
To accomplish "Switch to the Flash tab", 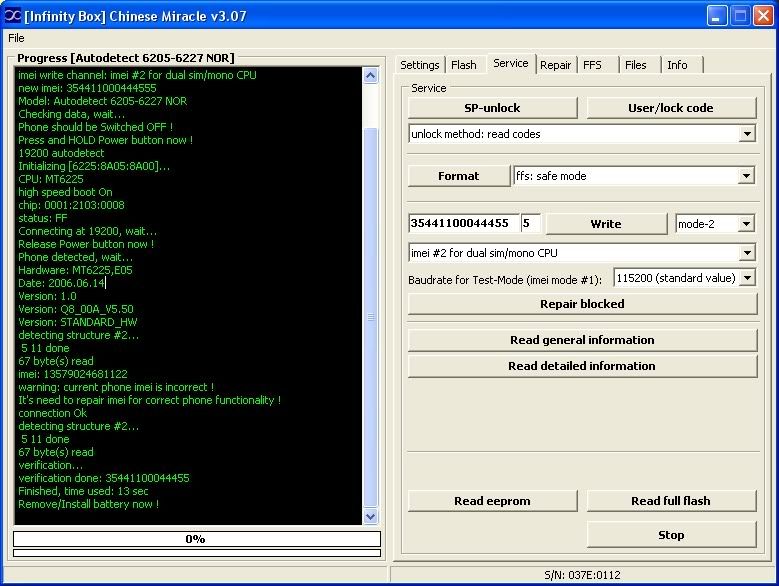I will tap(464, 65).
